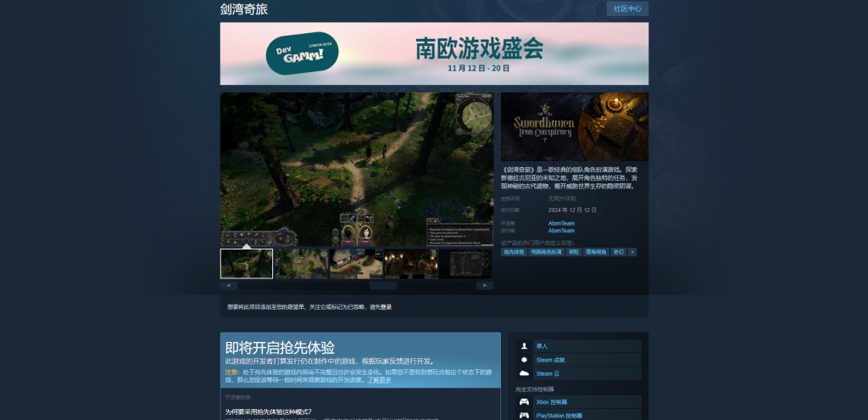
Task: Open the developer AtomTeam link
Action: 561,223
